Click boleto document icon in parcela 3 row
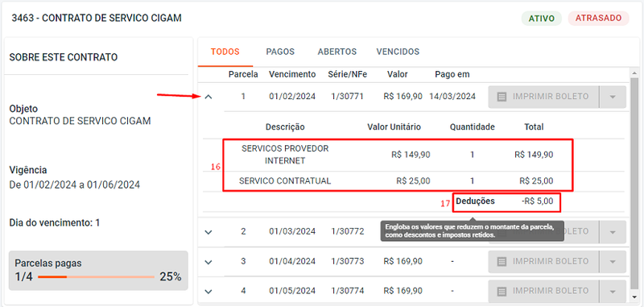644x307 pixels. click(502, 261)
